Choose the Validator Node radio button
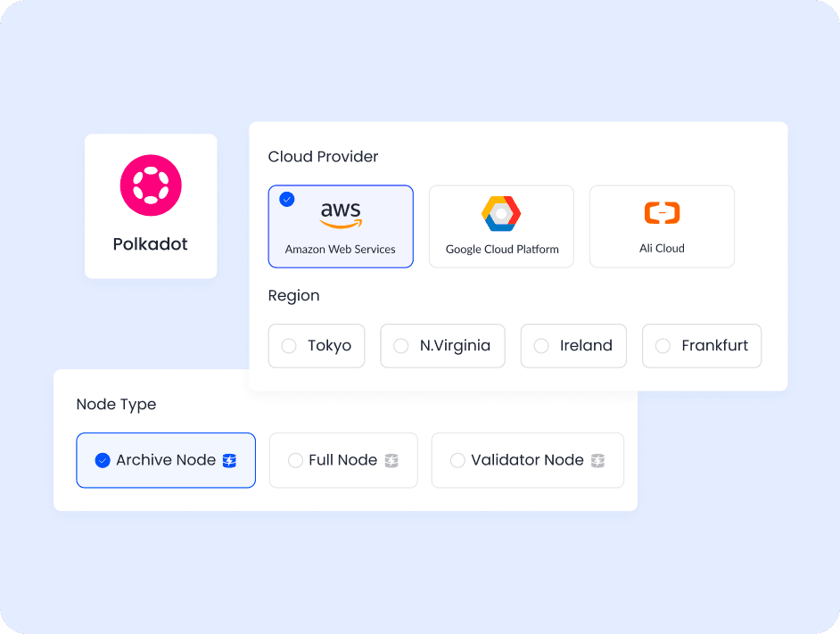 click(x=457, y=460)
